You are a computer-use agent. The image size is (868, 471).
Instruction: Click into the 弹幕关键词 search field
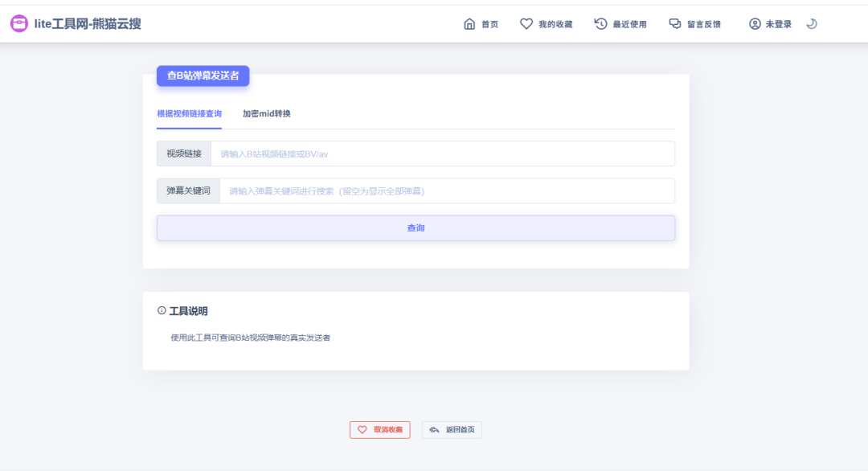tap(446, 191)
